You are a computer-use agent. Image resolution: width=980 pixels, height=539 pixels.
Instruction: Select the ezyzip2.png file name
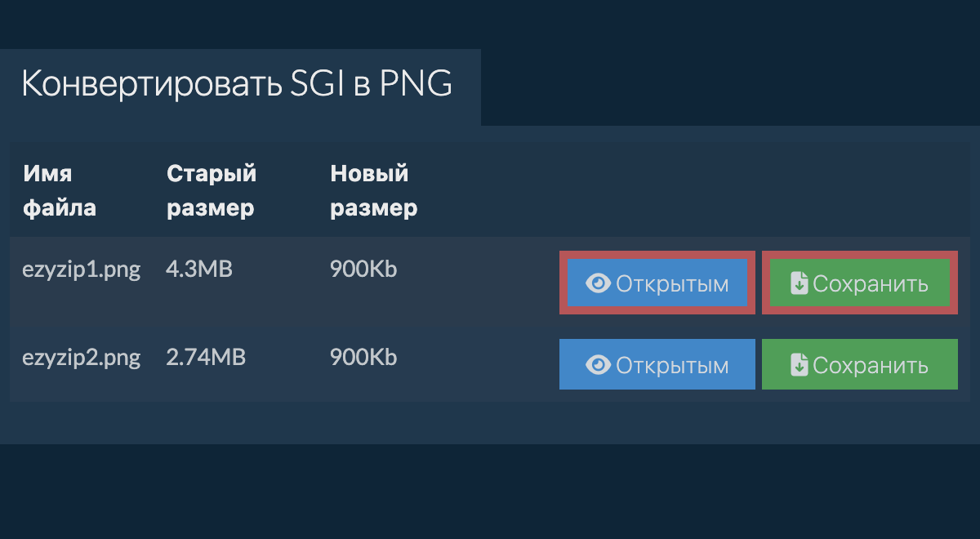point(82,357)
